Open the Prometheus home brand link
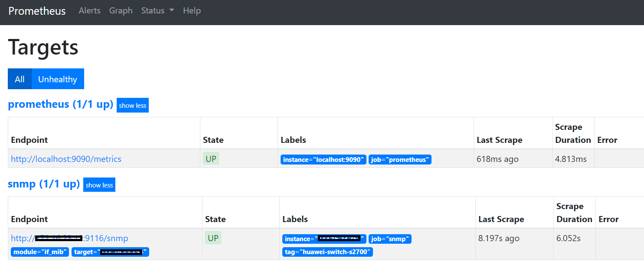The height and width of the screenshot is (271, 644). [x=37, y=11]
